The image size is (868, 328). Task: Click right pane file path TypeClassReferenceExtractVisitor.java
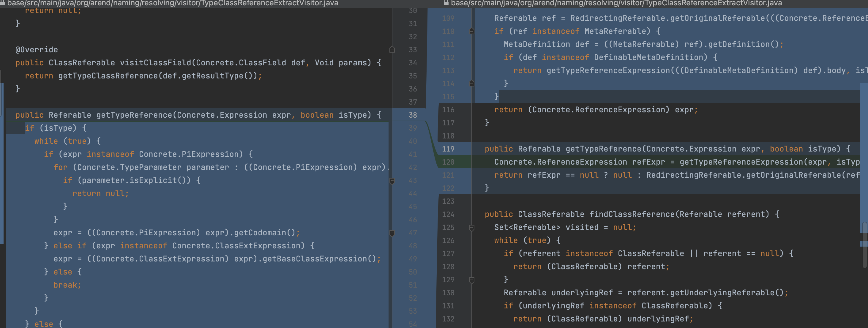pyautogui.click(x=616, y=3)
